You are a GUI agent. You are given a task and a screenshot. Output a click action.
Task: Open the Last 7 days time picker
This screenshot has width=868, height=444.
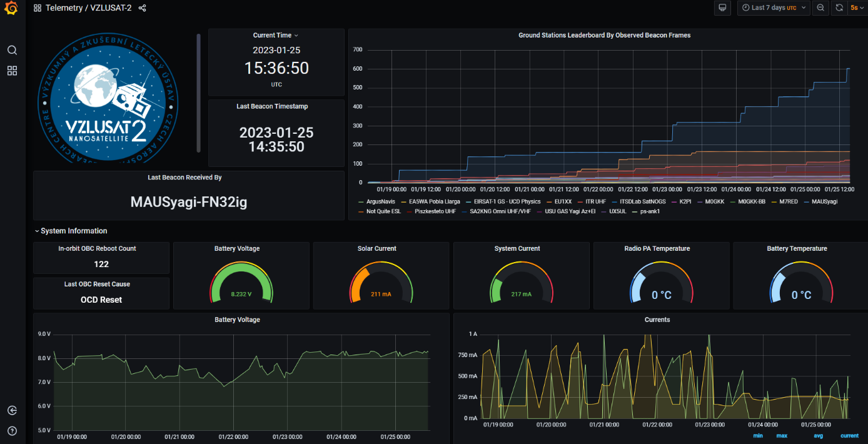[774, 8]
